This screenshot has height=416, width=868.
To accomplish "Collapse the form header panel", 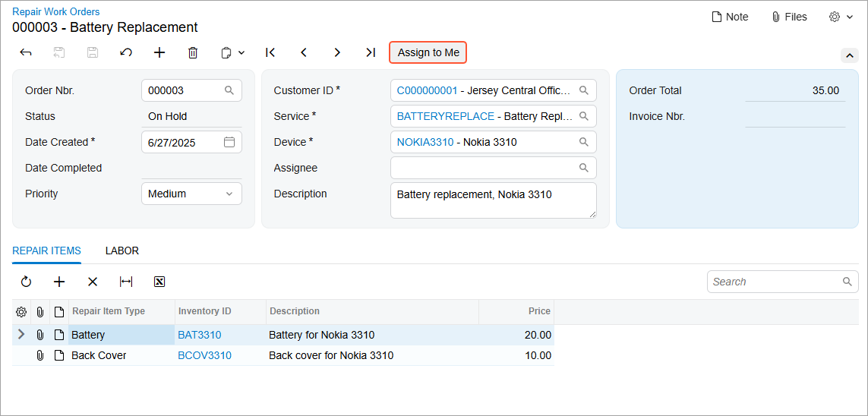I will pyautogui.click(x=849, y=55).
